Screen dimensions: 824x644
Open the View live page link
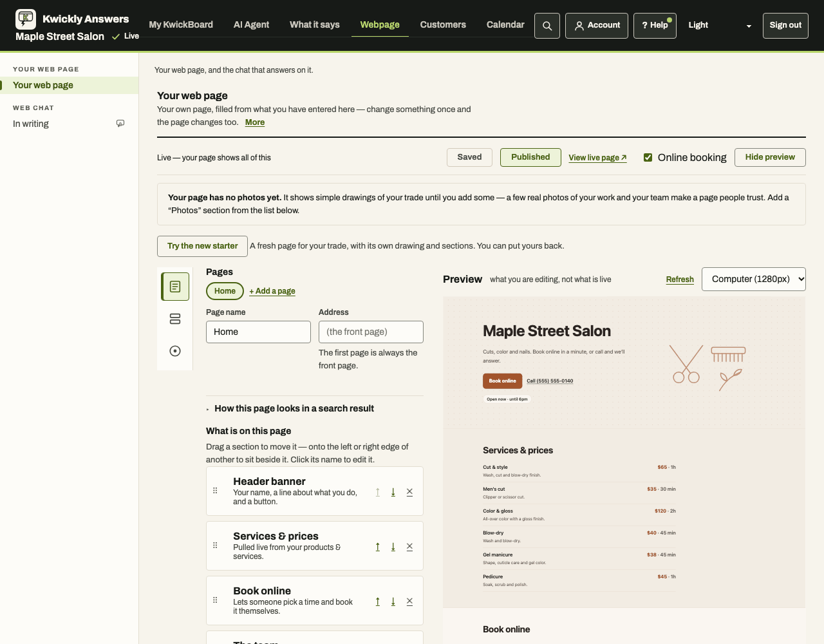pyautogui.click(x=597, y=158)
